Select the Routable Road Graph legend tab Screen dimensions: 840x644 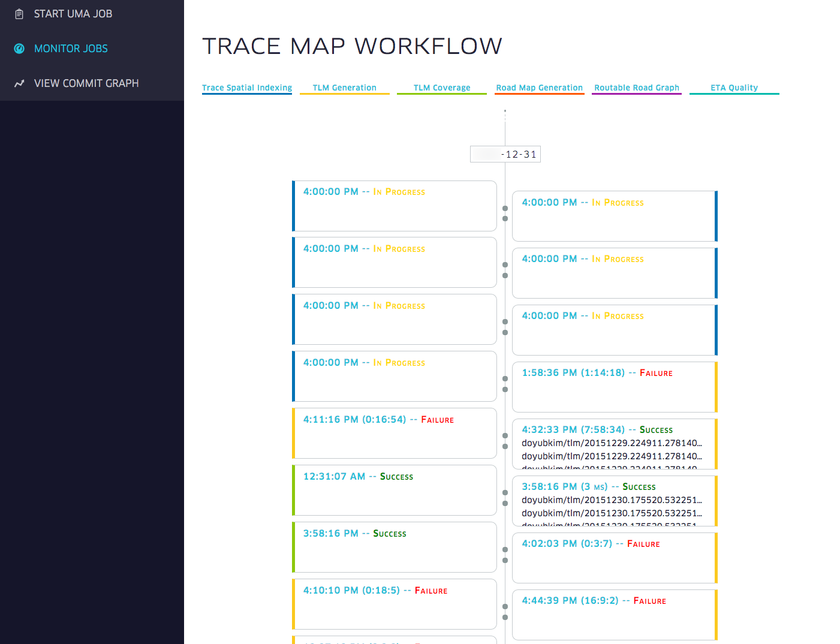coord(637,88)
